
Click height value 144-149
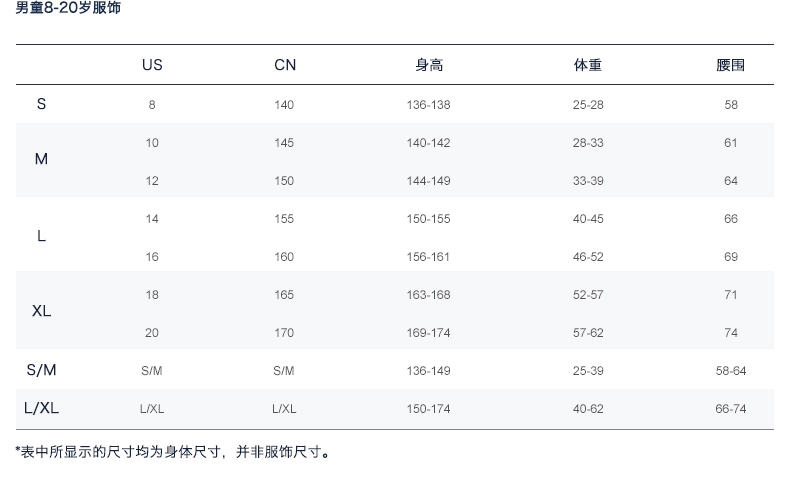pyautogui.click(x=428, y=181)
